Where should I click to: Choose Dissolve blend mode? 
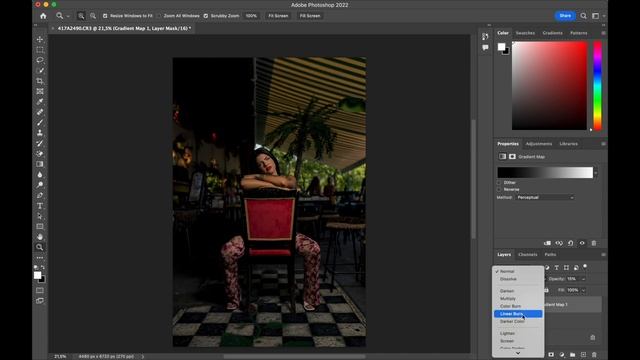point(518,279)
